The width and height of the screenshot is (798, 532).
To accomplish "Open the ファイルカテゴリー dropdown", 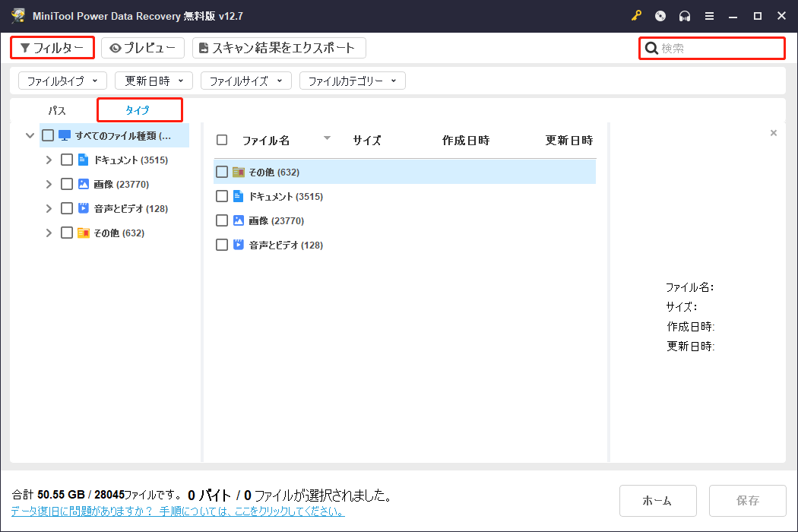I will pyautogui.click(x=352, y=80).
